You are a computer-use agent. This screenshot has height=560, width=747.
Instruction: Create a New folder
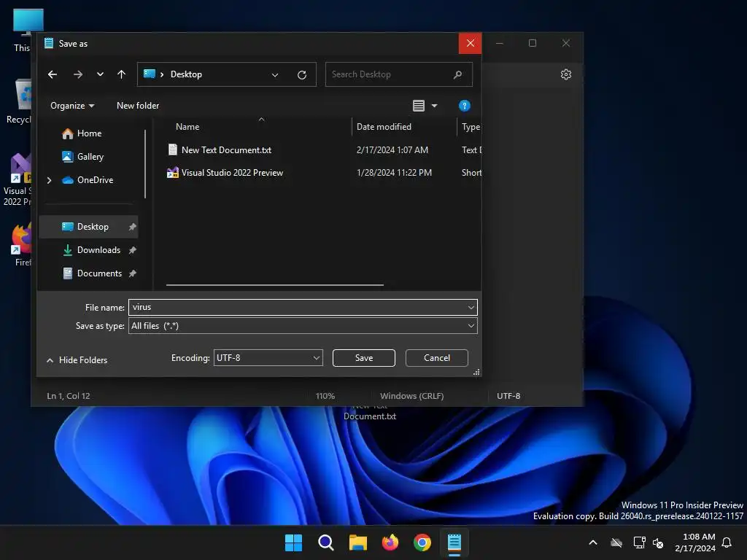(138, 106)
